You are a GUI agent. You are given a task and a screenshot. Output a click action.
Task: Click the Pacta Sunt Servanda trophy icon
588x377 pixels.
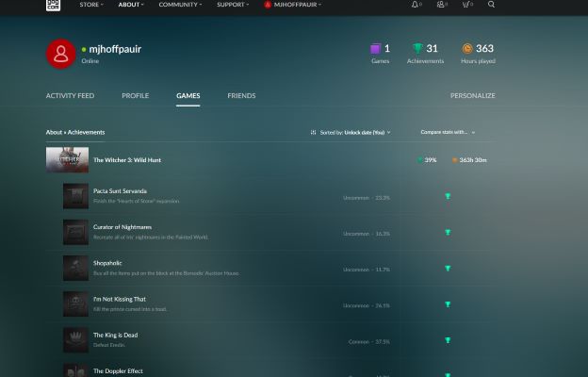click(448, 196)
